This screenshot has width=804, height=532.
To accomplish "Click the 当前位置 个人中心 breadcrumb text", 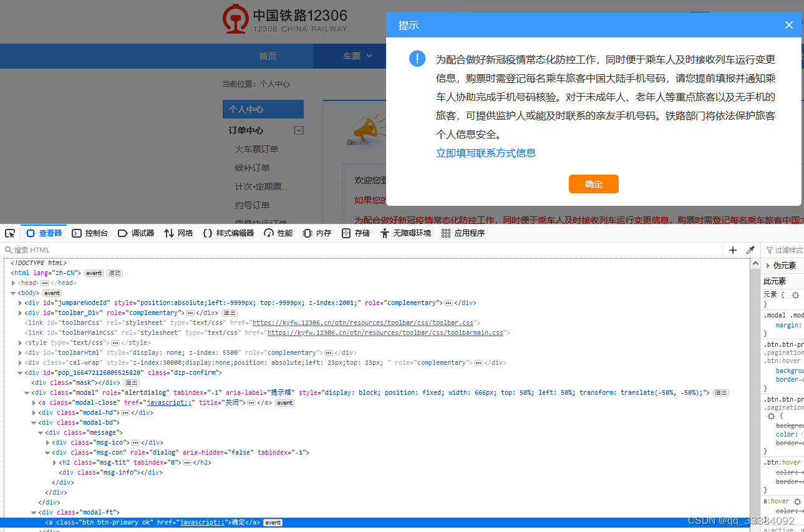I will pos(256,84).
